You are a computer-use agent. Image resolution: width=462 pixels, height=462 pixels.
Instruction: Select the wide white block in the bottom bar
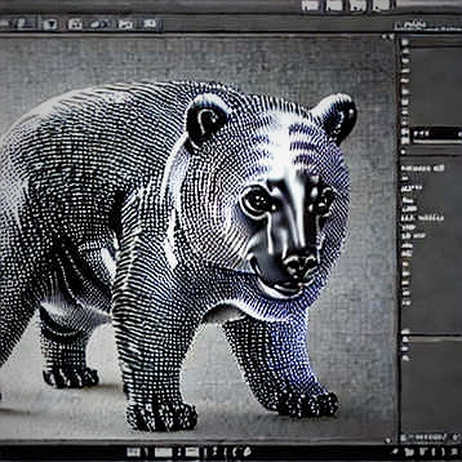(164, 452)
